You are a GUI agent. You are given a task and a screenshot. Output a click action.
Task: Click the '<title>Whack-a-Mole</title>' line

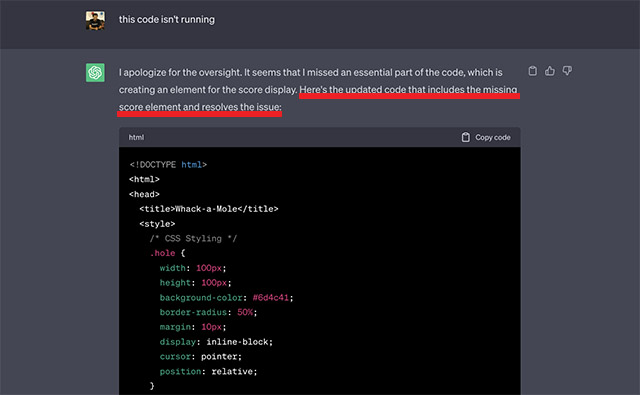tap(209, 209)
